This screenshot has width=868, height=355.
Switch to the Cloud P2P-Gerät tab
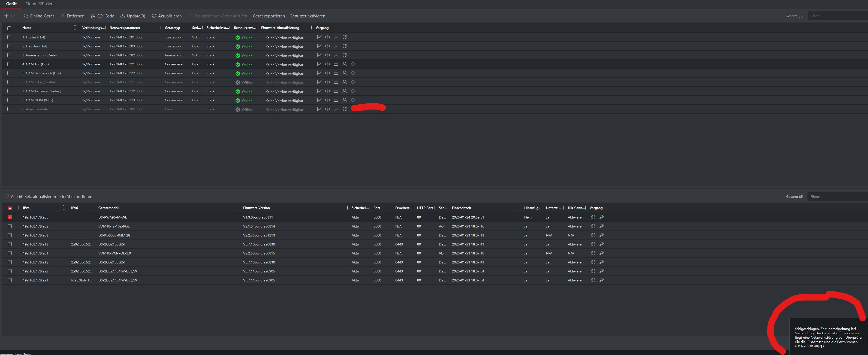coord(41,4)
